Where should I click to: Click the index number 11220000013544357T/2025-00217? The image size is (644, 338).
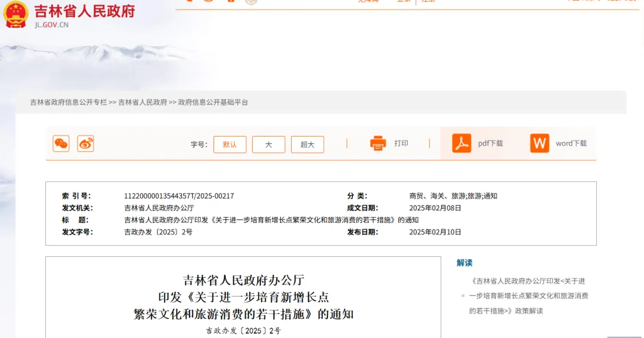179,196
